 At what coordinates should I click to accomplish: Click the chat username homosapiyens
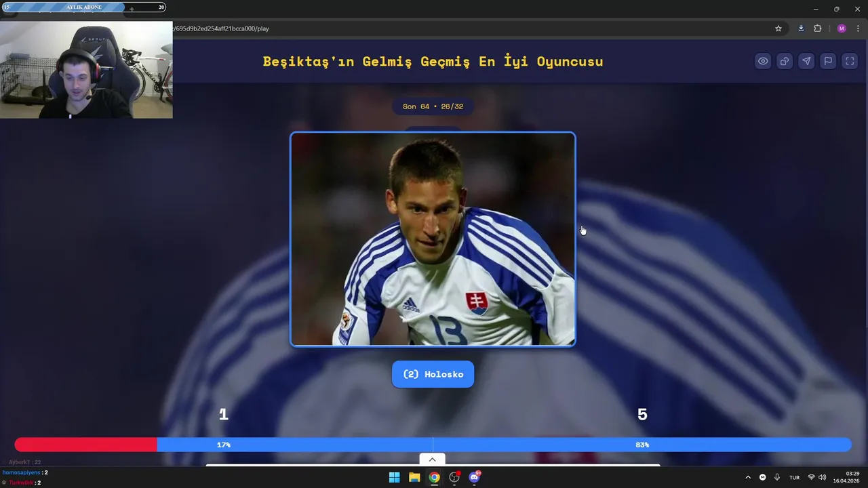coord(22,472)
